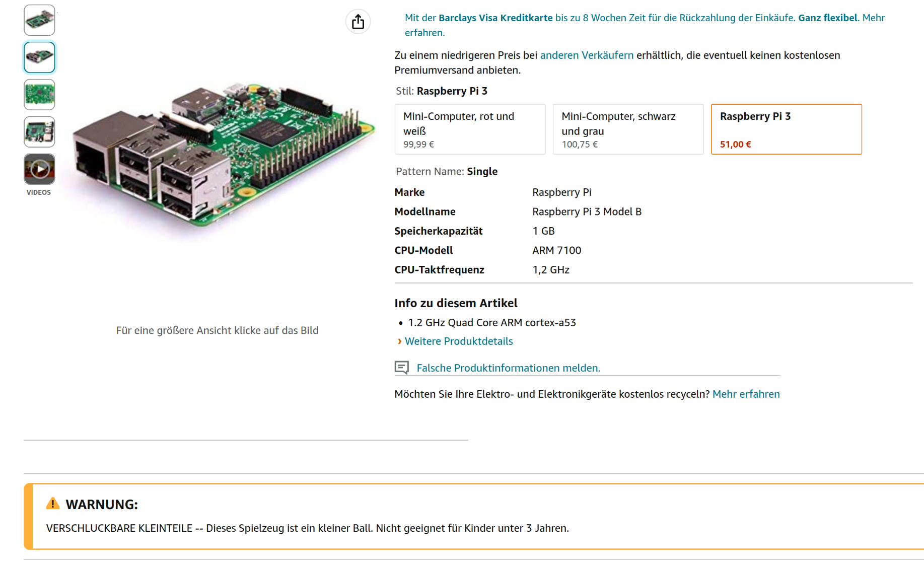Select the fourth thumbnail above the video

[39, 132]
